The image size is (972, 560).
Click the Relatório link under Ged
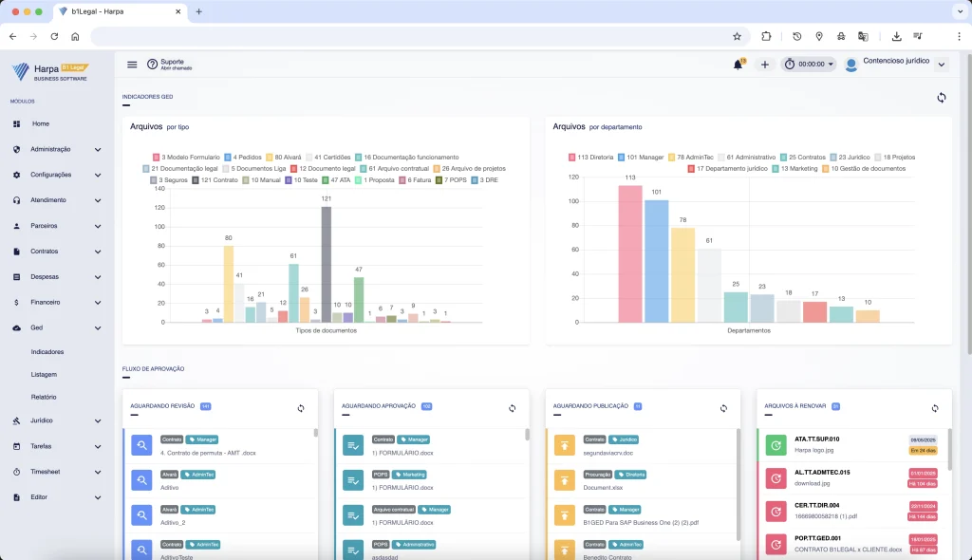pos(44,397)
